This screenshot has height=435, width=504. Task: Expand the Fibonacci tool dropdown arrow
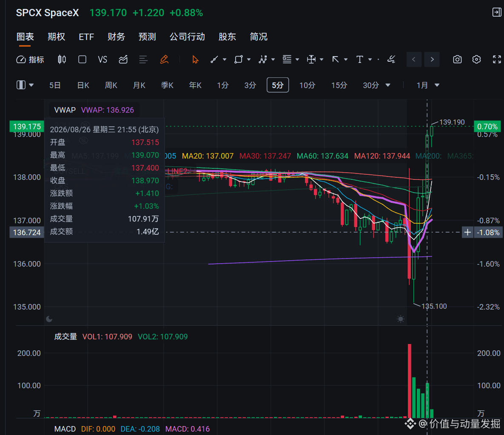tap(297, 60)
